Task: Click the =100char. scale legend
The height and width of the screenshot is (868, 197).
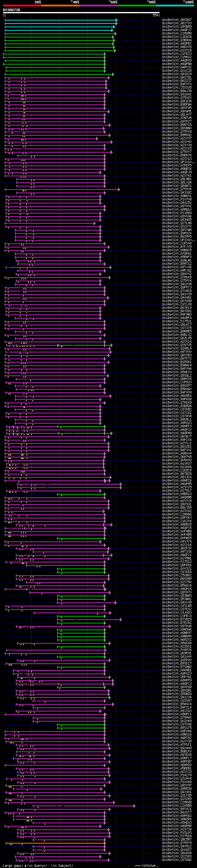Action: pyautogui.click(x=147, y=866)
